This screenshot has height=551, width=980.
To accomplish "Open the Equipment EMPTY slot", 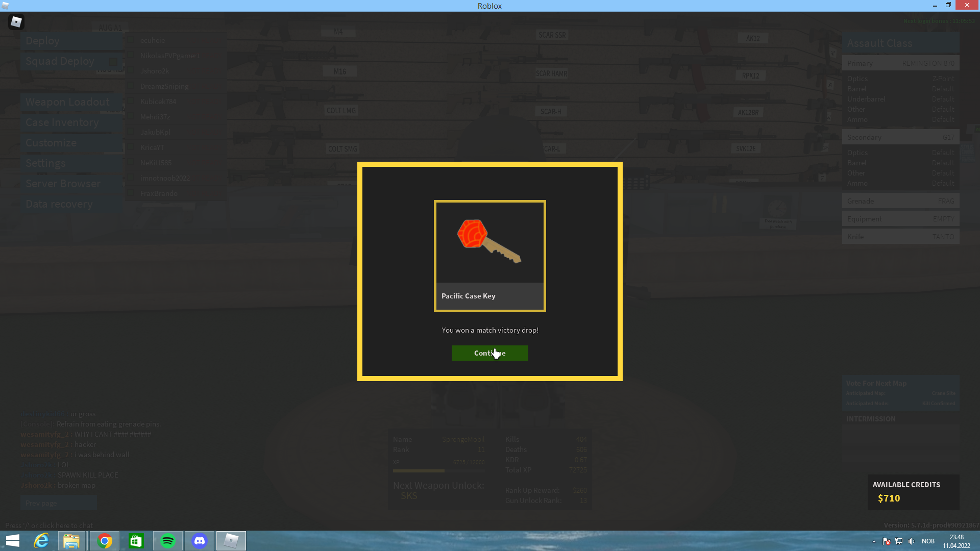I will 900,219.
